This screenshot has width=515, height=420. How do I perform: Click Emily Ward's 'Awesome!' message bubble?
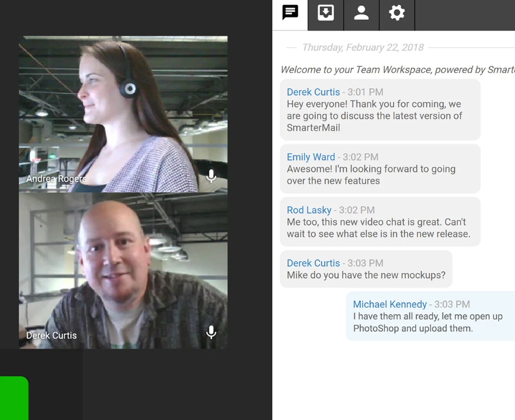(x=371, y=175)
